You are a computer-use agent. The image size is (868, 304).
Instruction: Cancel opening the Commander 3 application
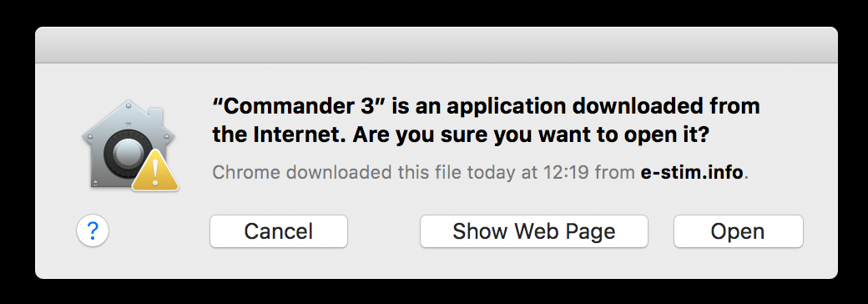point(279,231)
